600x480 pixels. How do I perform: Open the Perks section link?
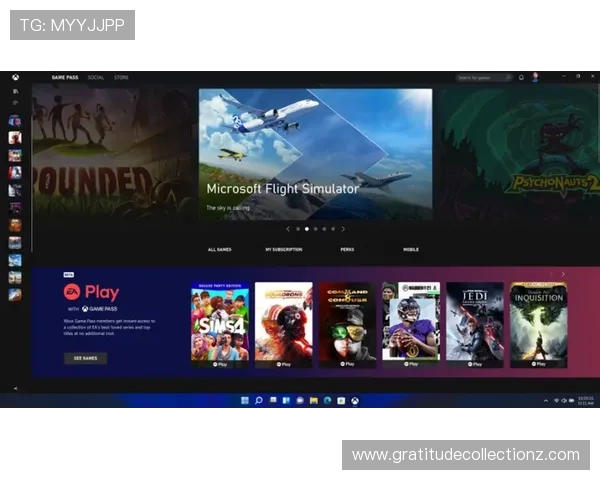[347, 249]
